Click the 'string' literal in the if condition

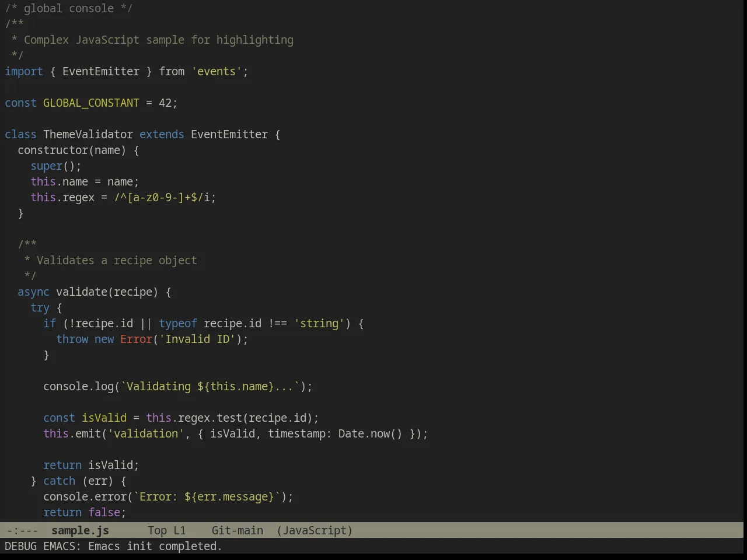[x=319, y=323]
